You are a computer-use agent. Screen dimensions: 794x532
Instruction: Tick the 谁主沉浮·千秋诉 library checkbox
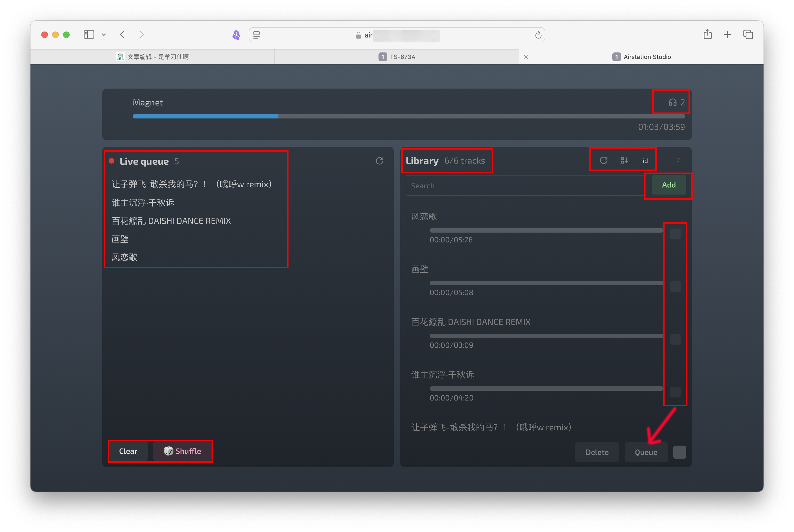click(675, 392)
